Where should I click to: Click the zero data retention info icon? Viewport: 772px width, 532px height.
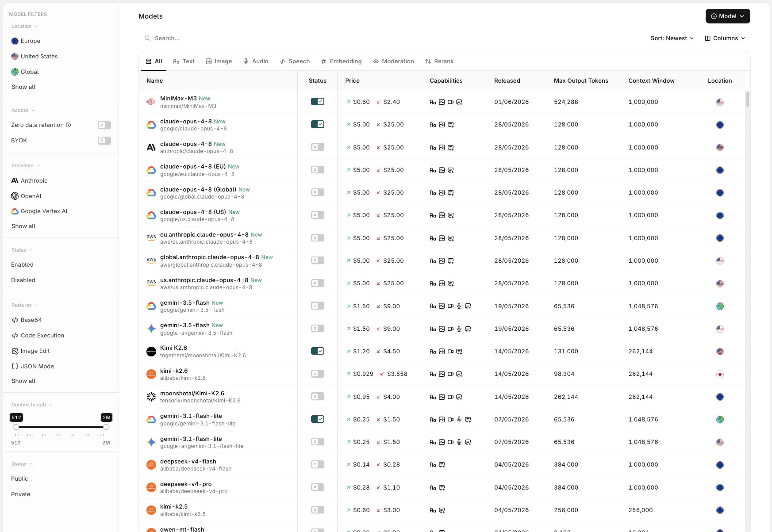(x=69, y=125)
